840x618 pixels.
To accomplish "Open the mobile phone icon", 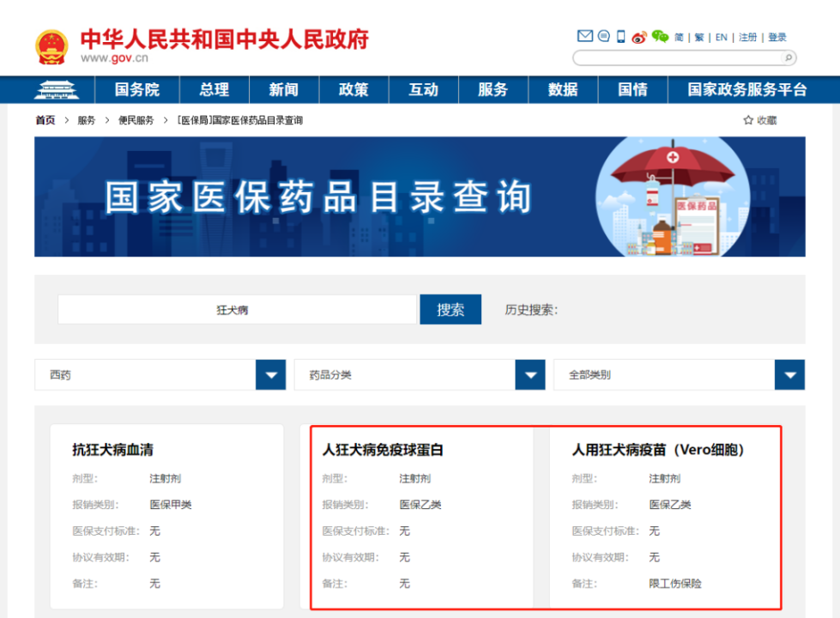I will tap(621, 36).
